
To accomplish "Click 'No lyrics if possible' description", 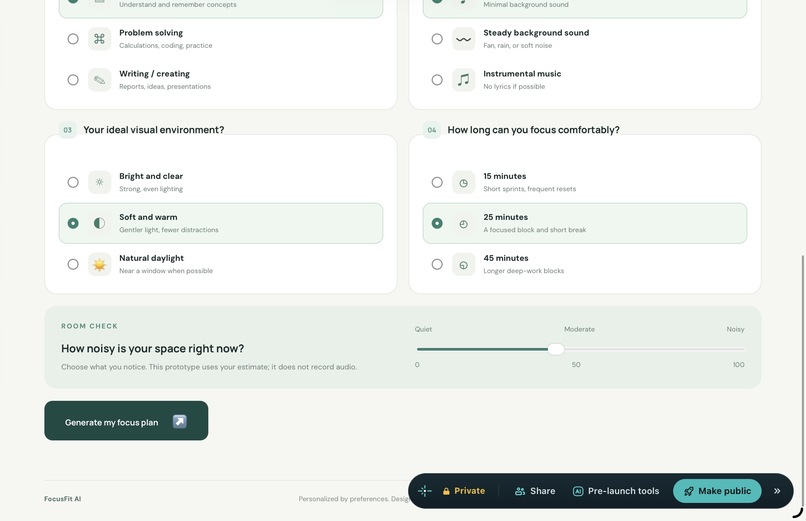I will point(514,86).
